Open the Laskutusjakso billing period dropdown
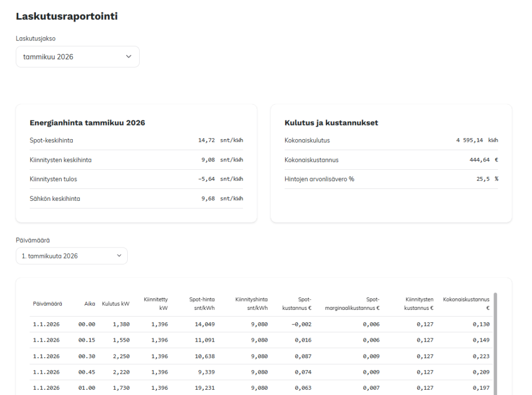532x395 pixels. pos(77,57)
